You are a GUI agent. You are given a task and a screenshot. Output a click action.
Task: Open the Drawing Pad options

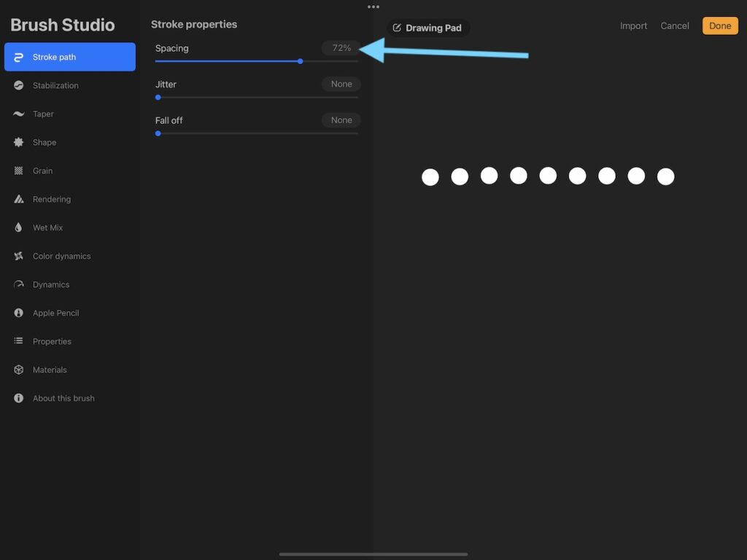(427, 27)
